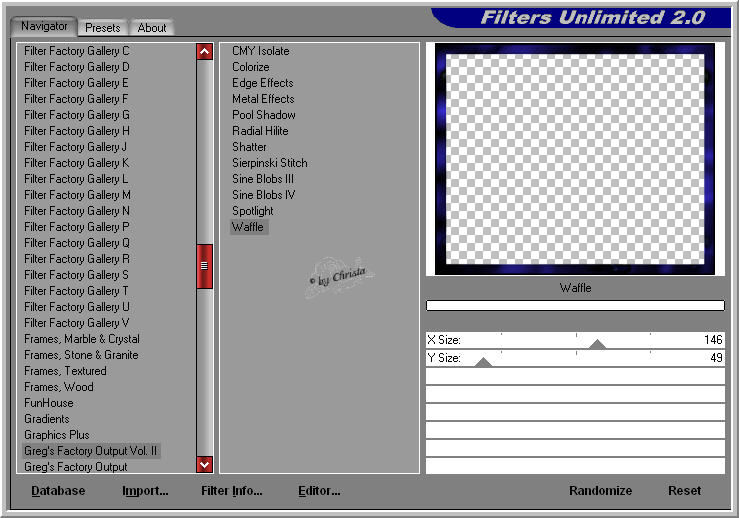Select Filter Factory Gallery K
Viewport: 739px width, 518px height.
77,163
